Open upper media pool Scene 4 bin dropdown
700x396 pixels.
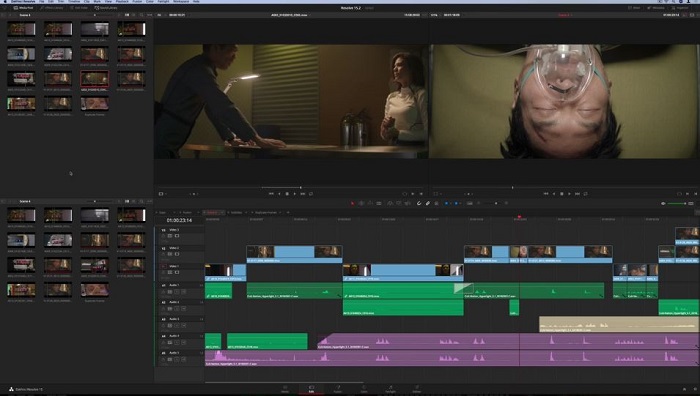coord(25,15)
